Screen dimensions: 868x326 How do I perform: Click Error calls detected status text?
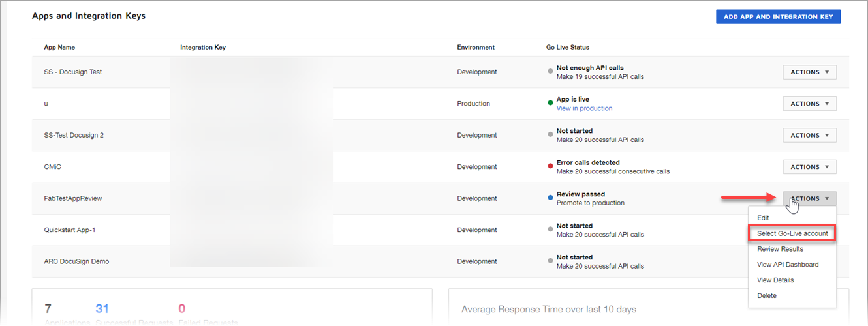point(588,162)
